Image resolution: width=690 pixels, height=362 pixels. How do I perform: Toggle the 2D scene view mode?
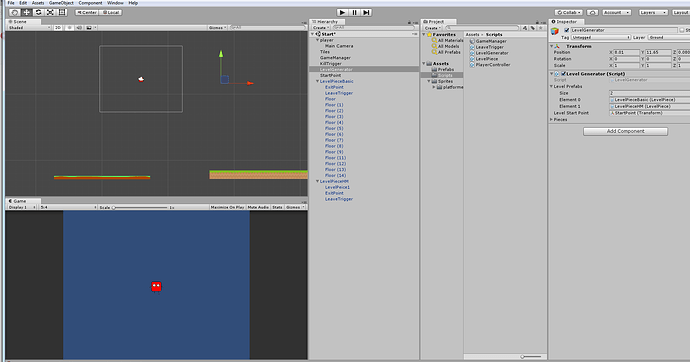click(x=58, y=28)
